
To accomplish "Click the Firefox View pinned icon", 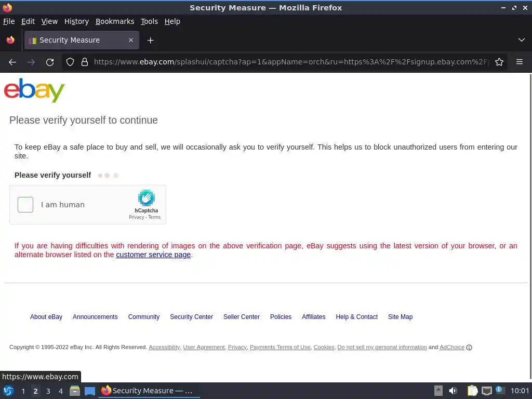I will point(10,40).
